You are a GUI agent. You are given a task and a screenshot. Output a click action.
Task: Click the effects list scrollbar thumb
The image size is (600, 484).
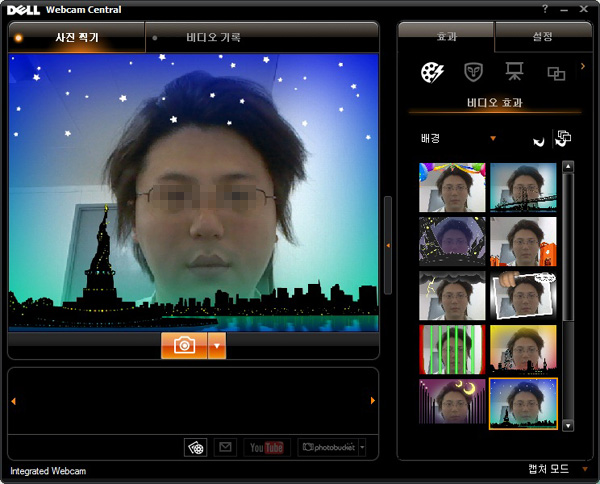click(568, 247)
